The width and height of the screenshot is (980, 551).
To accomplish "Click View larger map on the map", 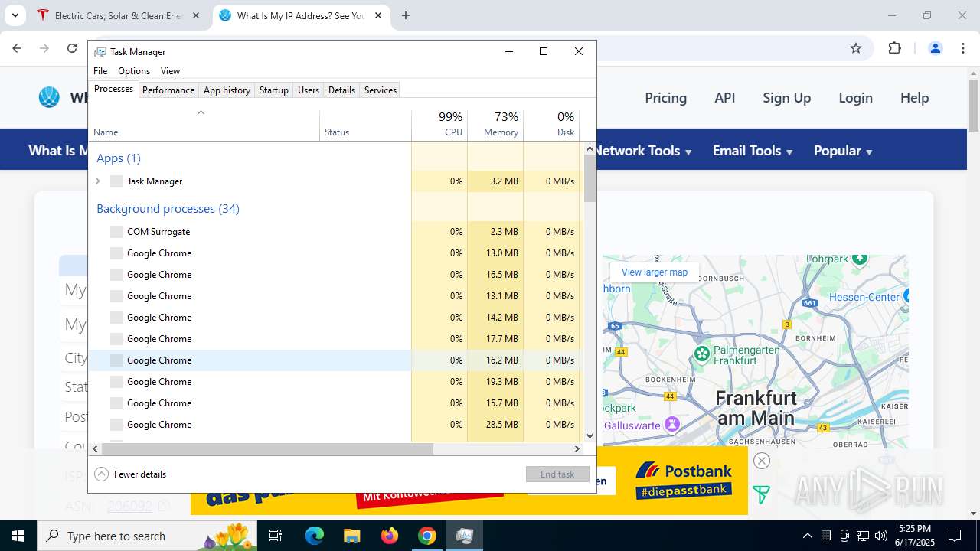I will [x=655, y=272].
